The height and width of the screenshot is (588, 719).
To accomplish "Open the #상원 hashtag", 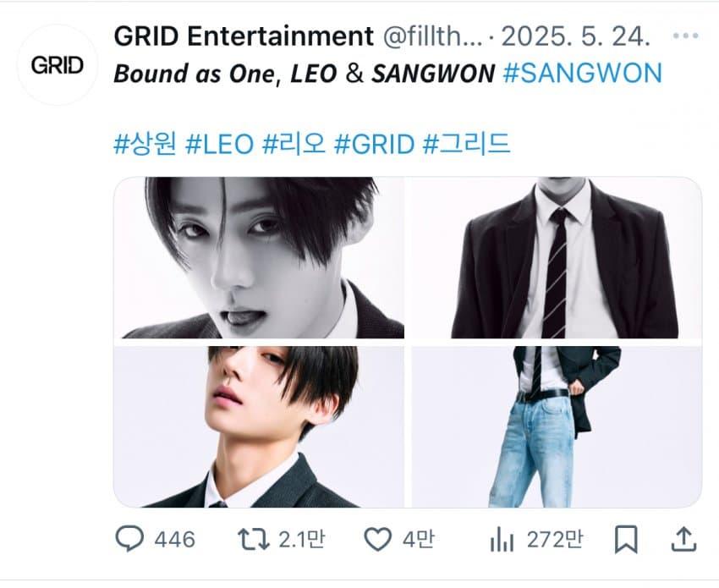I will tap(145, 144).
